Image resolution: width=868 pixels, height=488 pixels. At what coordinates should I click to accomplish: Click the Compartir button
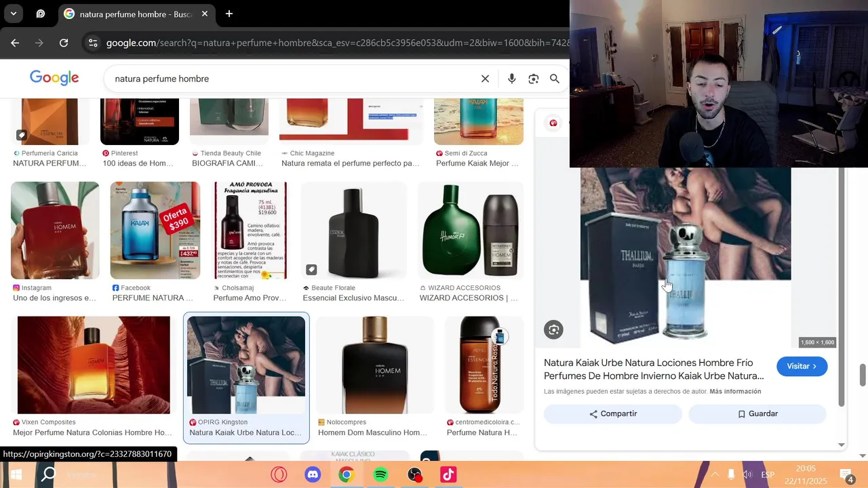[x=613, y=414]
